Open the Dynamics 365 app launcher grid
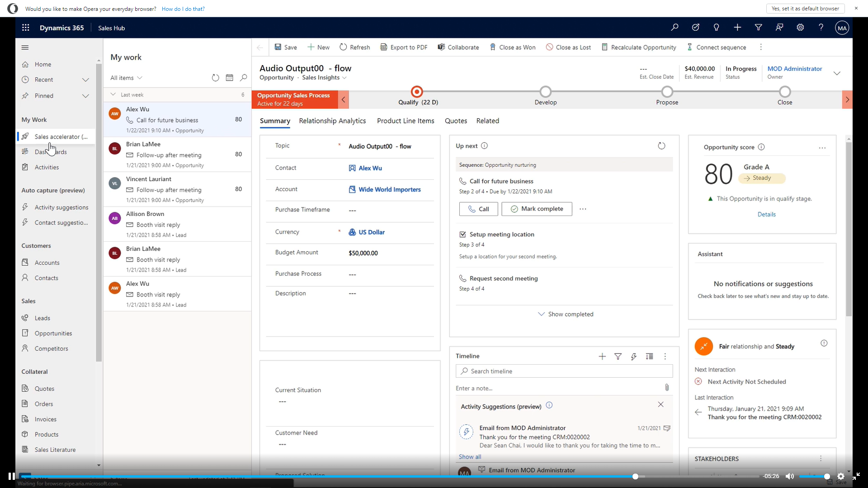 (26, 28)
